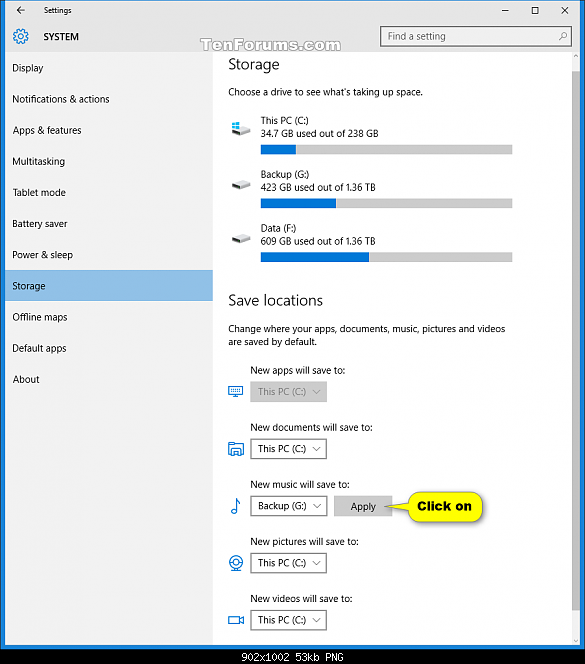Open the disabled new apps drive dropdown
585x664 pixels.
coord(288,392)
